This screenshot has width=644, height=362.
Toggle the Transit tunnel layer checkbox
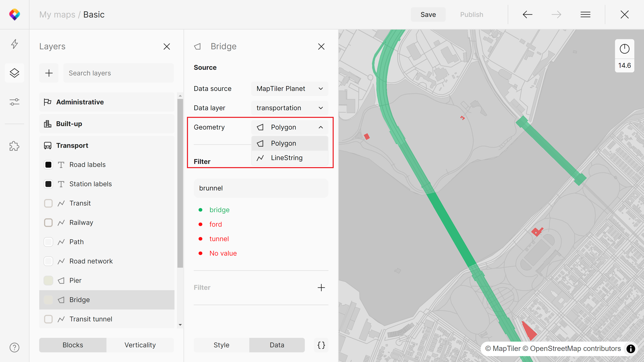(48, 319)
